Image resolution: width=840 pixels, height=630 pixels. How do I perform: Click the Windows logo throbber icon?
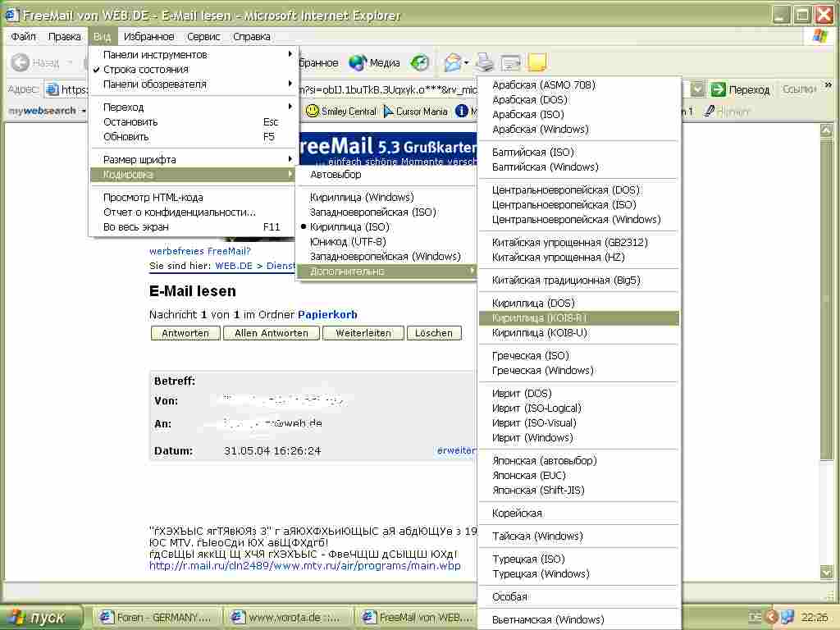pyautogui.click(x=819, y=36)
